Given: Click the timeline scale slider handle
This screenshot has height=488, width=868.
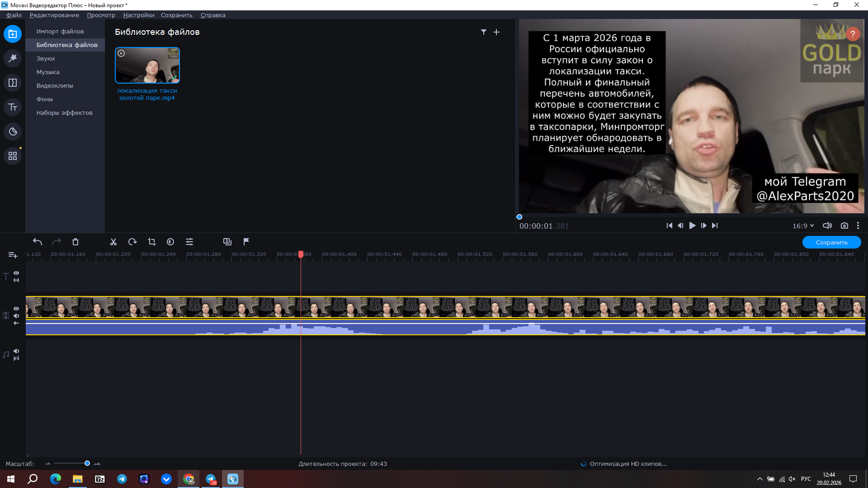Looking at the screenshot, I should (x=87, y=463).
